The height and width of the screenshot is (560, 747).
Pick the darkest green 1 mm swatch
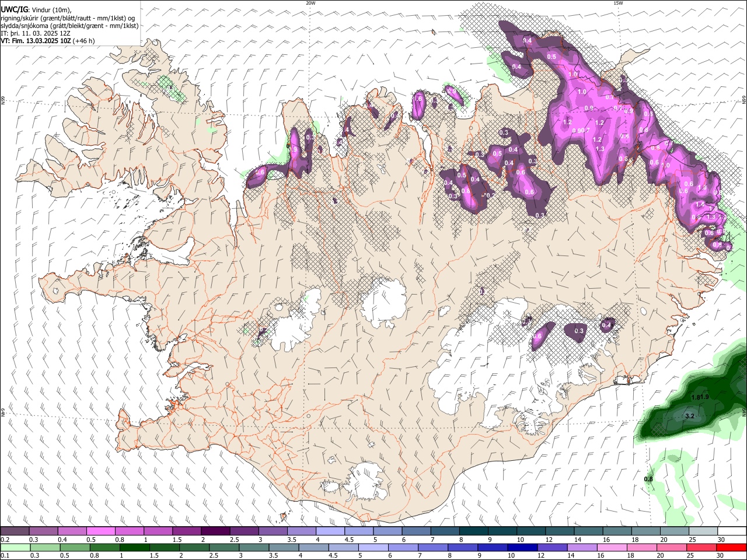click(135, 547)
